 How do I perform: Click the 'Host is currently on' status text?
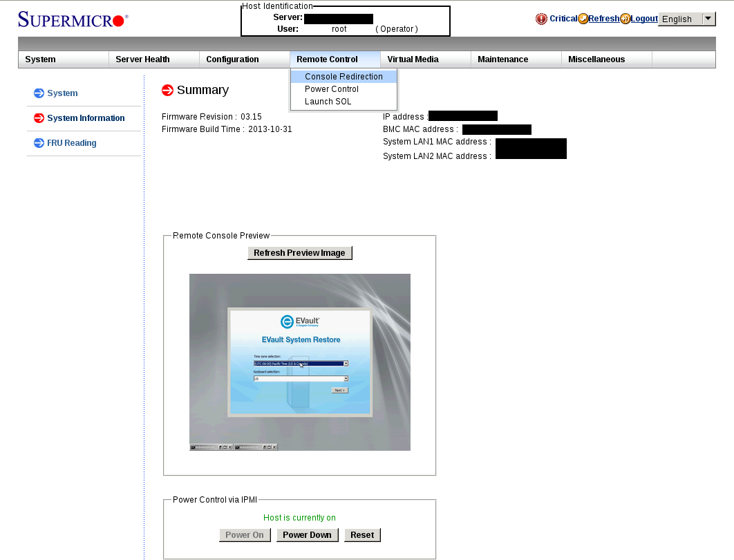[299, 518]
